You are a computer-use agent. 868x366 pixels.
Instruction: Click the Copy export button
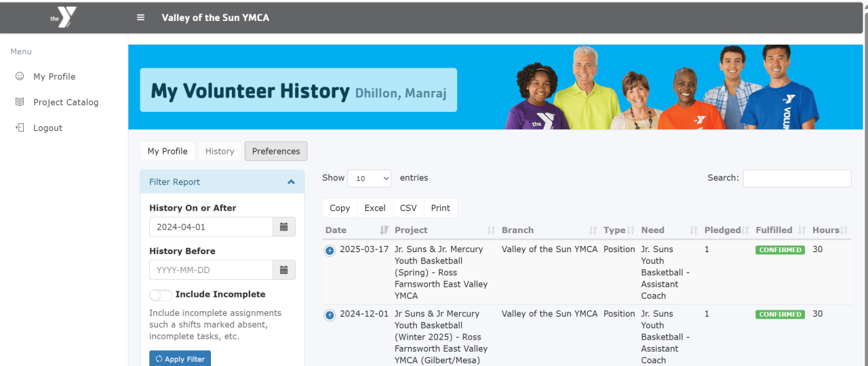pyautogui.click(x=340, y=208)
